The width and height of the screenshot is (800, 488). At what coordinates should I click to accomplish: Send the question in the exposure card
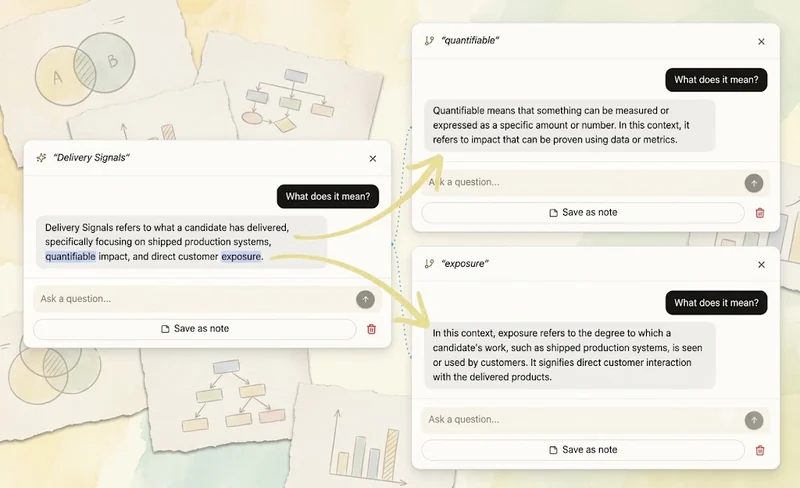tap(754, 421)
